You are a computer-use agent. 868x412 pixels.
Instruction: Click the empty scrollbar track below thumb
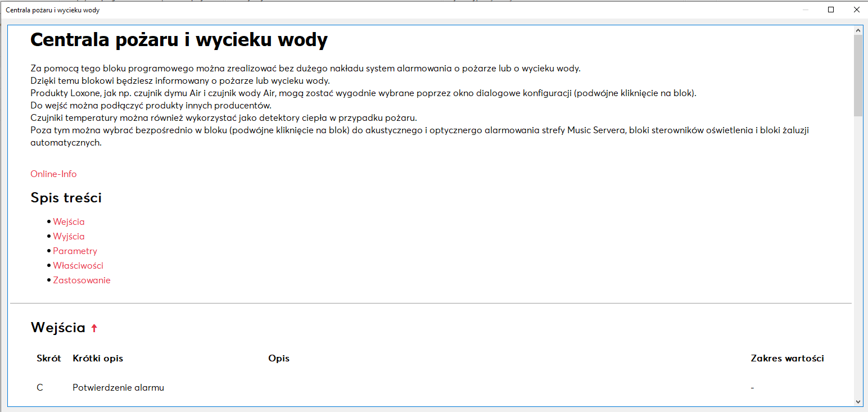coord(858,253)
